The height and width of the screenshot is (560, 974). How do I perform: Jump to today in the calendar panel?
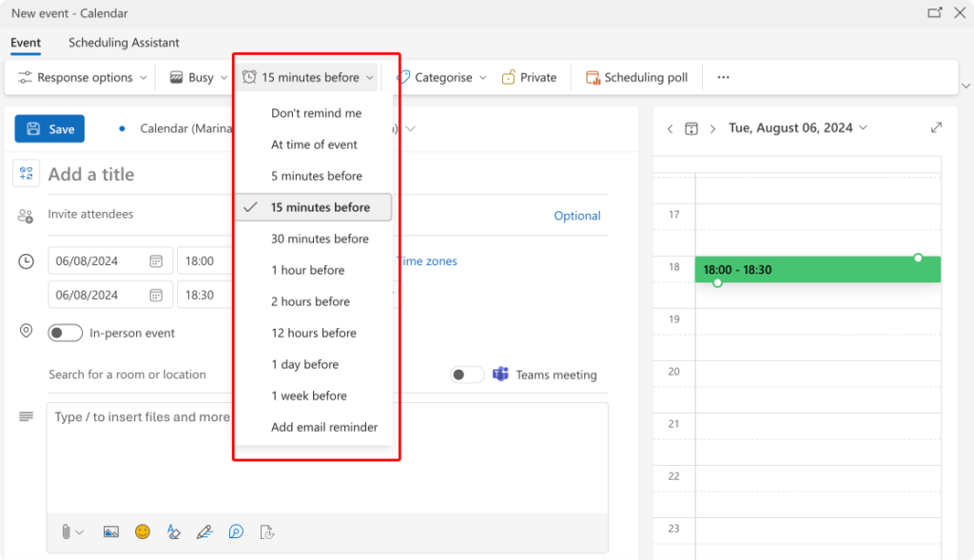click(x=692, y=129)
